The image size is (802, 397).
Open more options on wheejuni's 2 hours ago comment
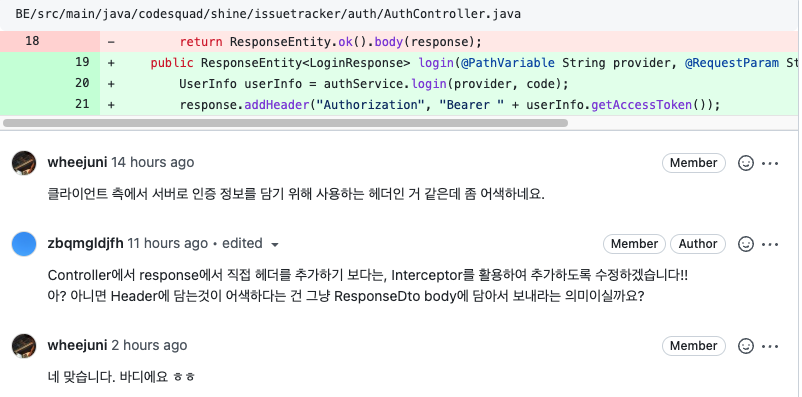pos(770,346)
